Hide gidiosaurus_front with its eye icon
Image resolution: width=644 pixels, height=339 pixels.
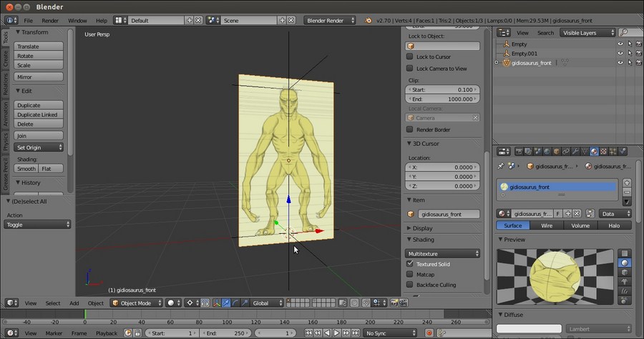620,63
